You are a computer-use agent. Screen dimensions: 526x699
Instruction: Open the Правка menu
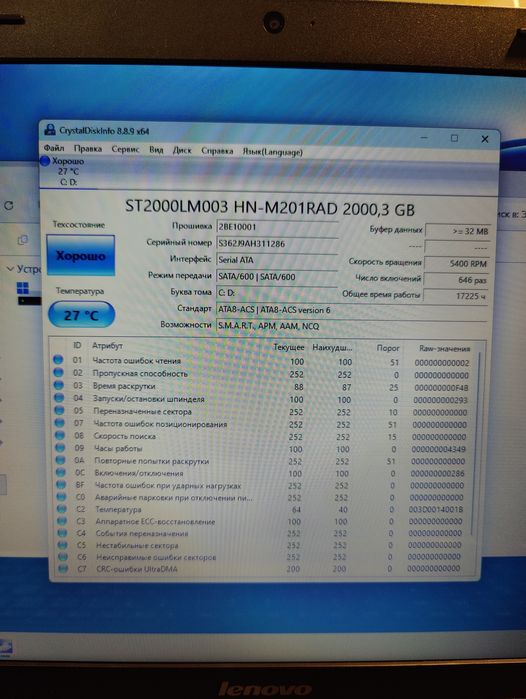click(x=87, y=148)
